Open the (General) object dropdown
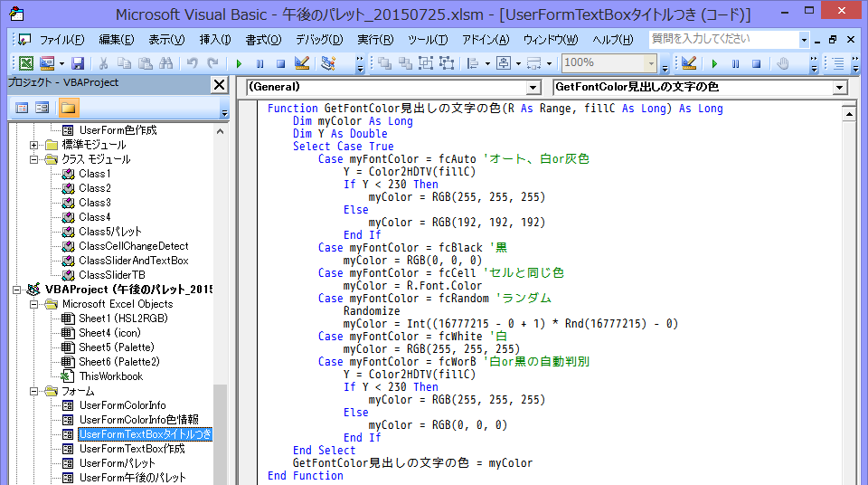 (533, 87)
